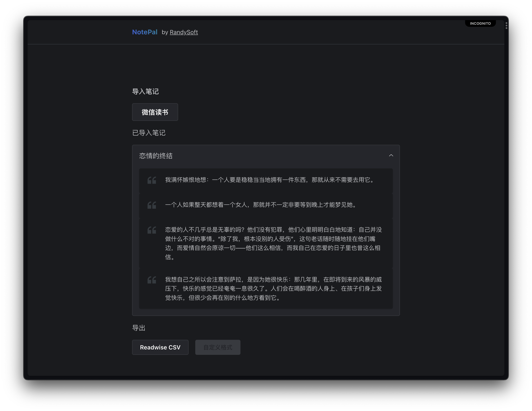The width and height of the screenshot is (532, 411).
Task: Select the note starting 我满怀嫉恨地想
Action: pyautogui.click(x=269, y=180)
